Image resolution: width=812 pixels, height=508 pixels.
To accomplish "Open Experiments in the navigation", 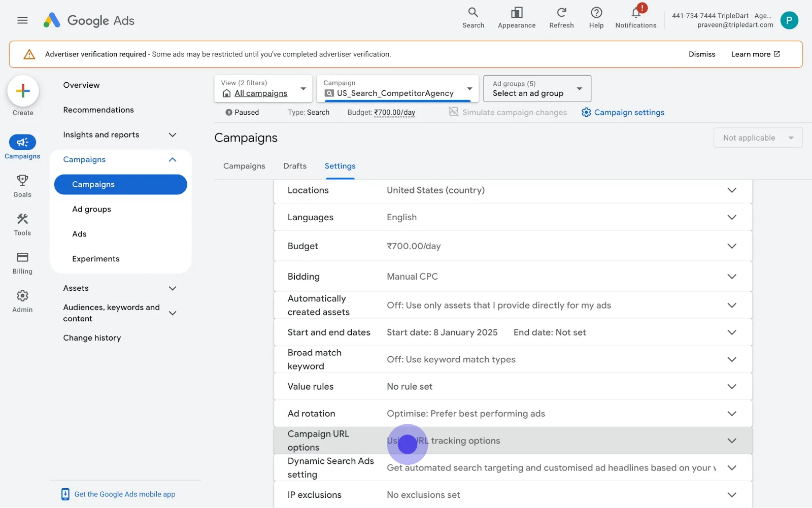I will pos(96,259).
